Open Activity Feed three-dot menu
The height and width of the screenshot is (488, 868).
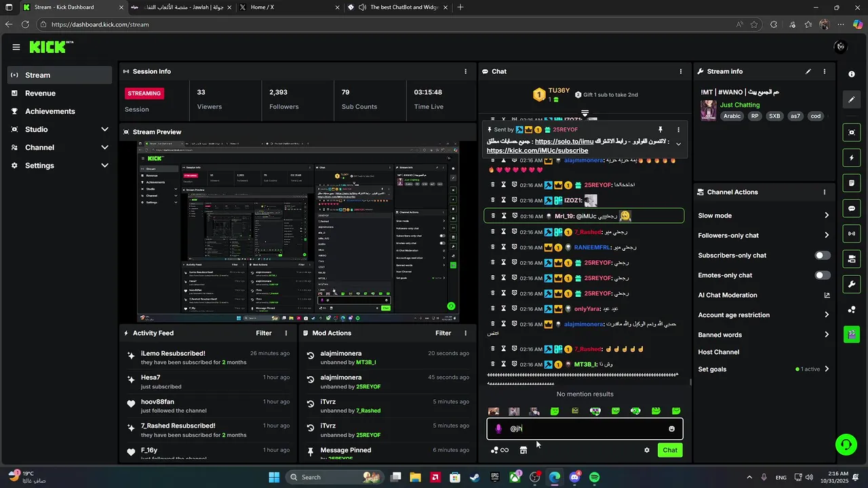coord(286,333)
